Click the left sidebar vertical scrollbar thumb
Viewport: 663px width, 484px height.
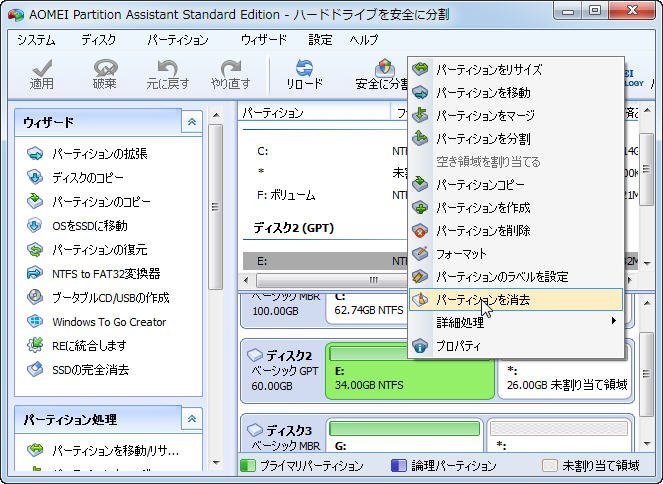point(216,207)
